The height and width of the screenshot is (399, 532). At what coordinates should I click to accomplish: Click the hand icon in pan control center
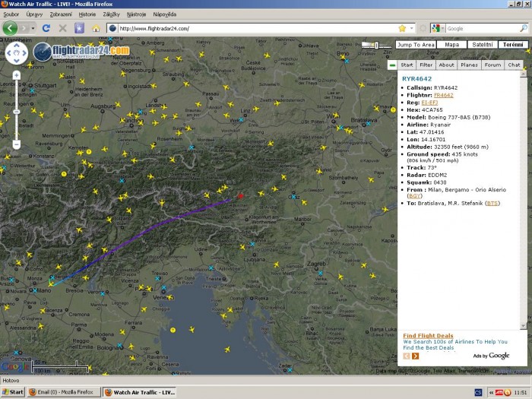(17, 53)
